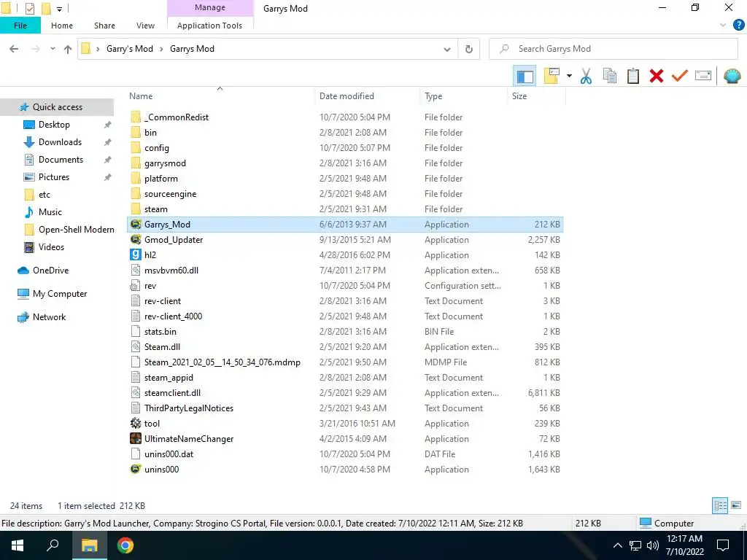Click the red X Delete icon

click(656, 76)
